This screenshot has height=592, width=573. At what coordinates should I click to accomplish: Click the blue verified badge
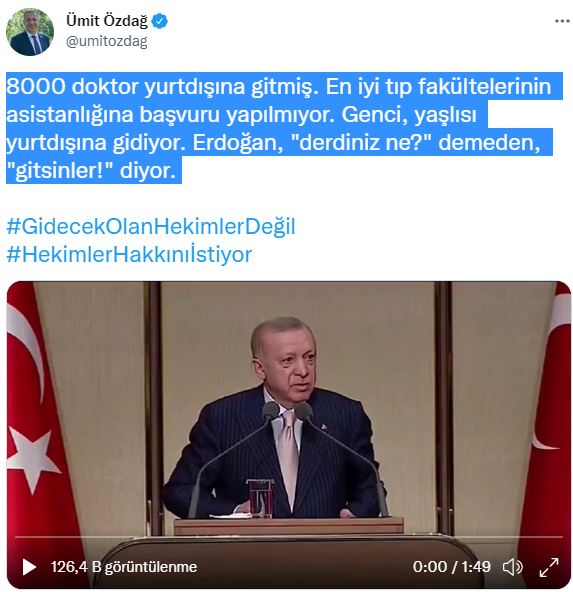point(159,21)
